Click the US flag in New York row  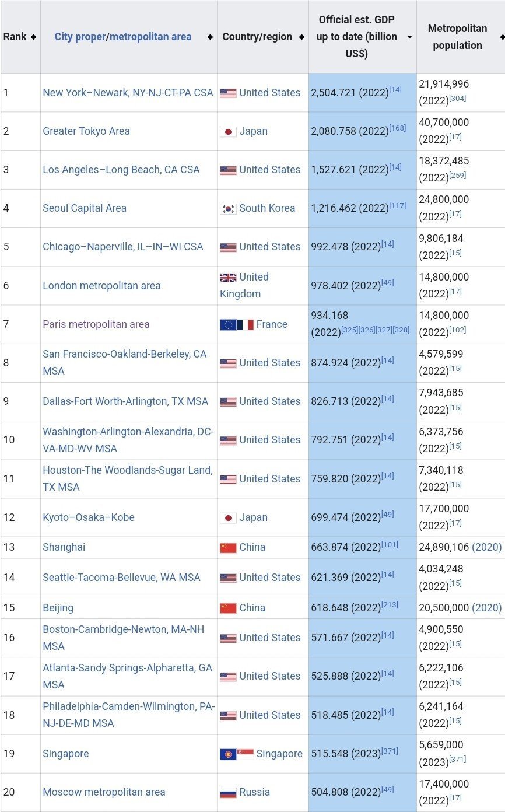[x=228, y=93]
